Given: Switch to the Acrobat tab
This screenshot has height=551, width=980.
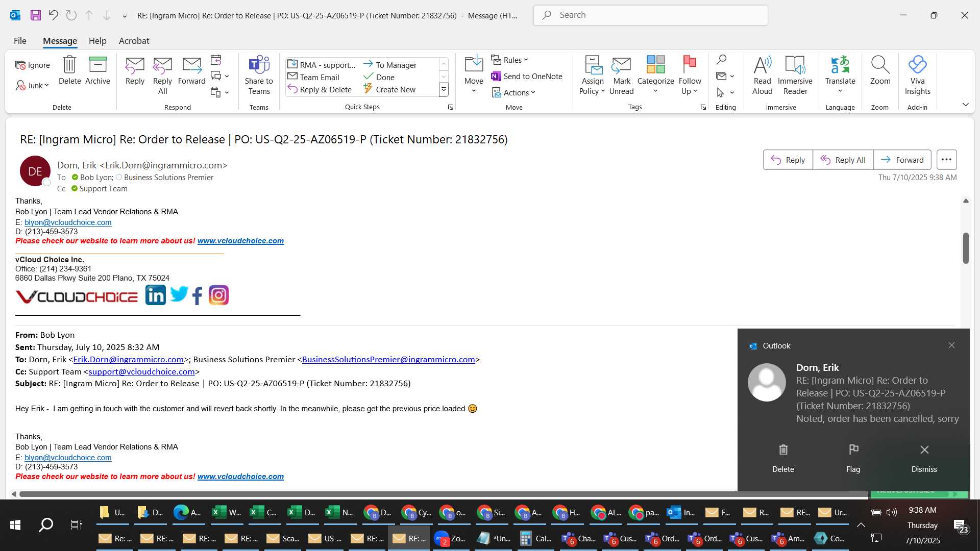Looking at the screenshot, I should (x=134, y=41).
